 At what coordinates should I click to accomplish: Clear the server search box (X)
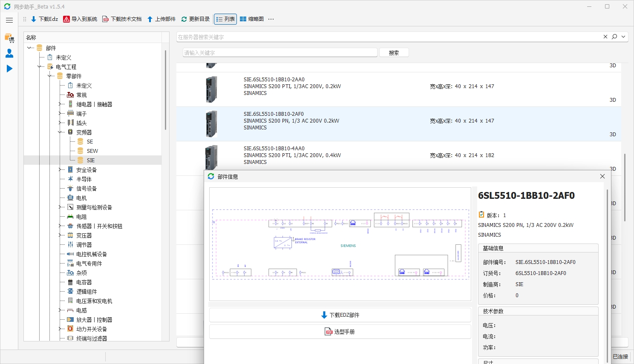point(605,37)
